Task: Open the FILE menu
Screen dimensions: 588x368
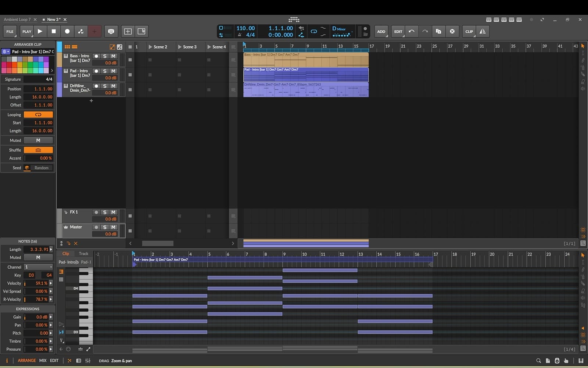Action: (x=10, y=31)
